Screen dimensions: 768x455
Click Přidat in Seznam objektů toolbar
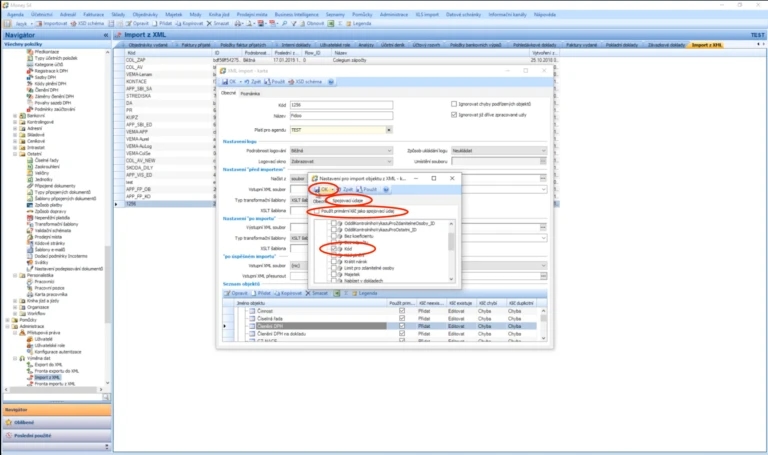260,293
